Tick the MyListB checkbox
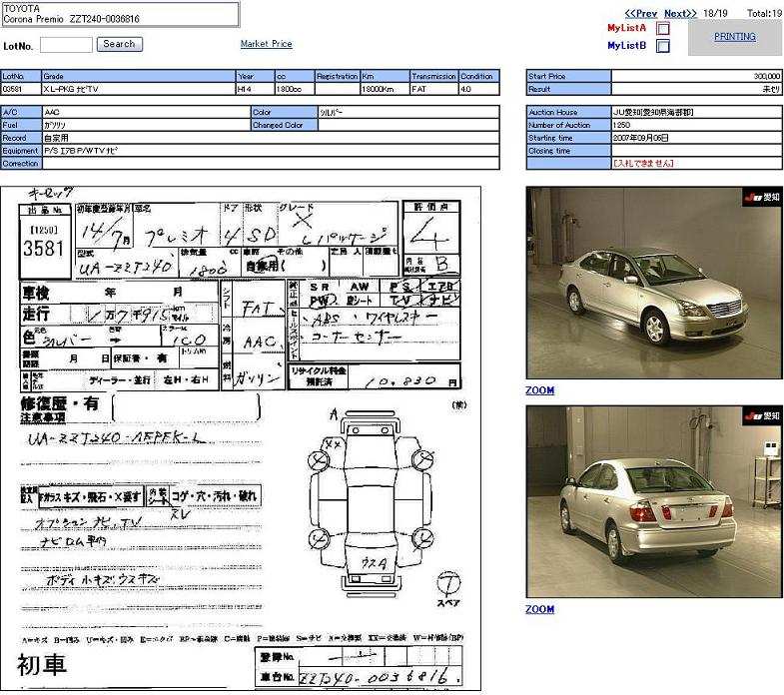Screen dimensions: 784x695 (663, 46)
